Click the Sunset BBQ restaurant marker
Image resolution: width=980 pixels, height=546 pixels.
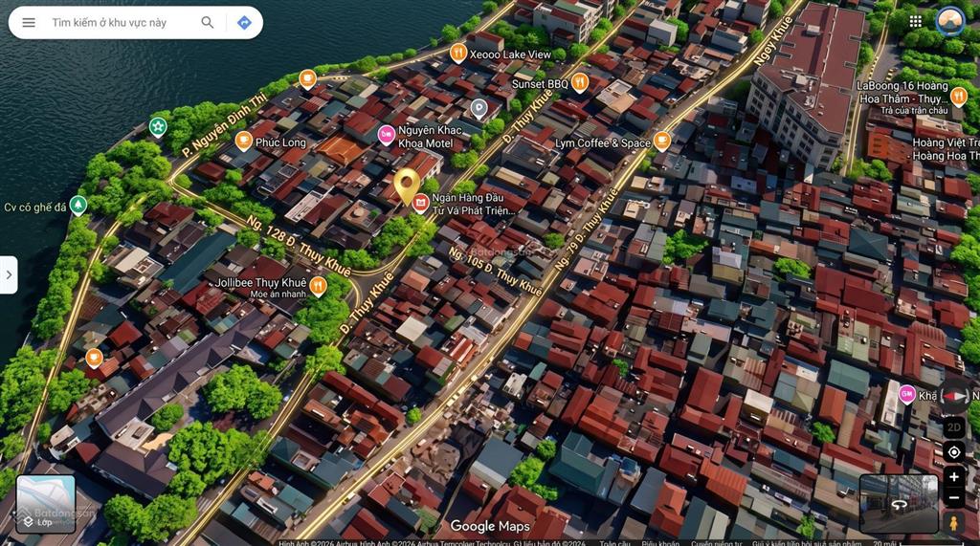pyautogui.click(x=580, y=82)
